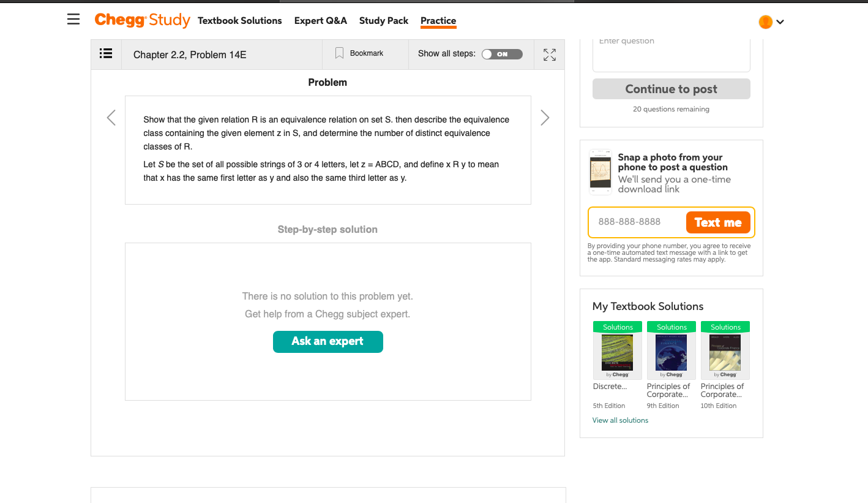Viewport: 868px width, 503px height.
Task: Open the View all solutions link
Action: (620, 420)
